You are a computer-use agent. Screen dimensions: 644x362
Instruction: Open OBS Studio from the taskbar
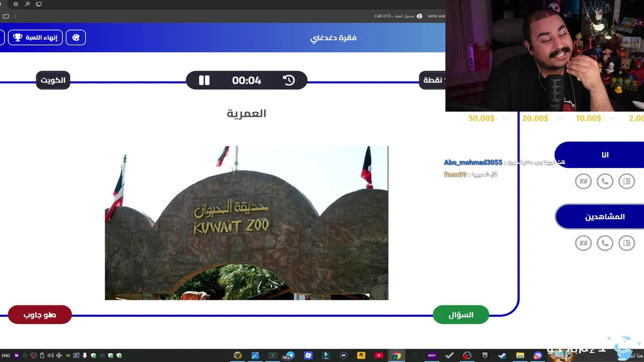coord(467,355)
